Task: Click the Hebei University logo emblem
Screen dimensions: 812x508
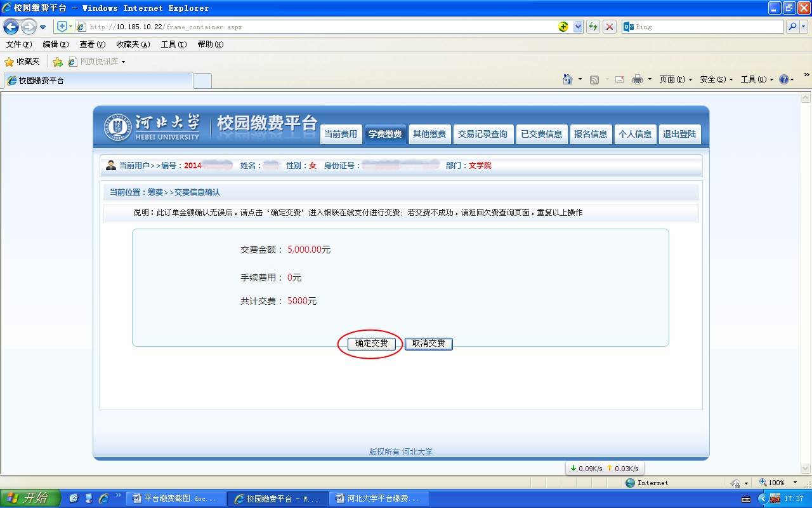Action: click(117, 128)
